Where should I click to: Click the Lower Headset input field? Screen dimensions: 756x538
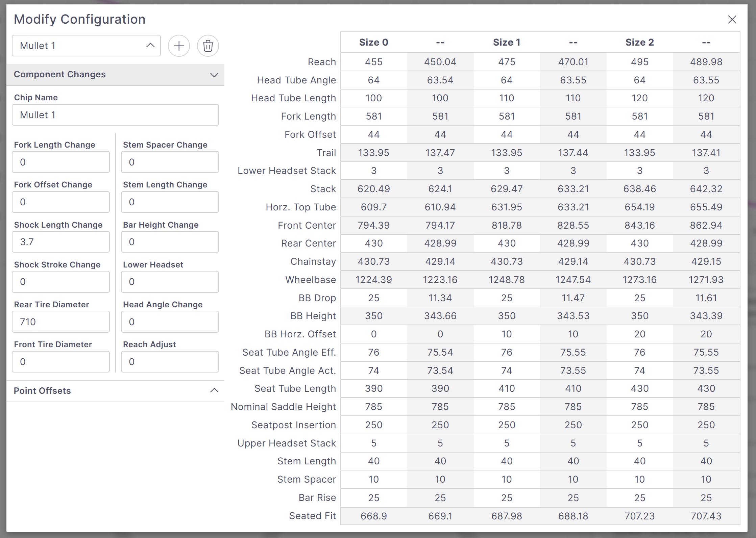tap(170, 282)
